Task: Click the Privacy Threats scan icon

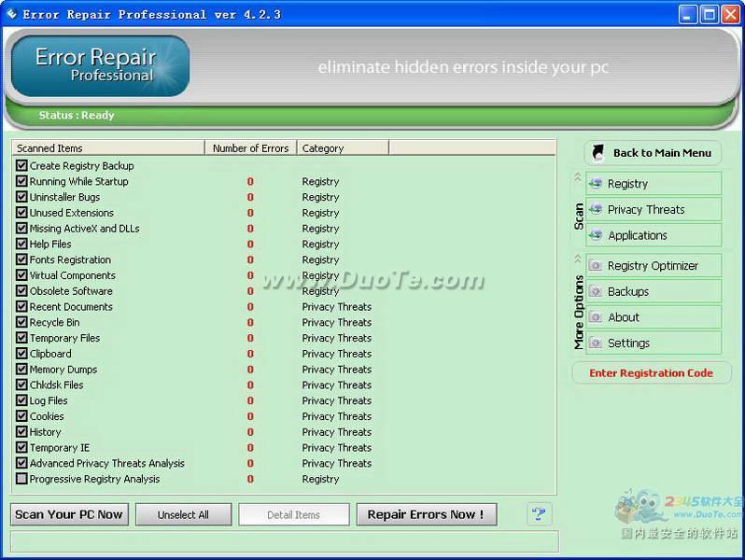Action: point(596,209)
